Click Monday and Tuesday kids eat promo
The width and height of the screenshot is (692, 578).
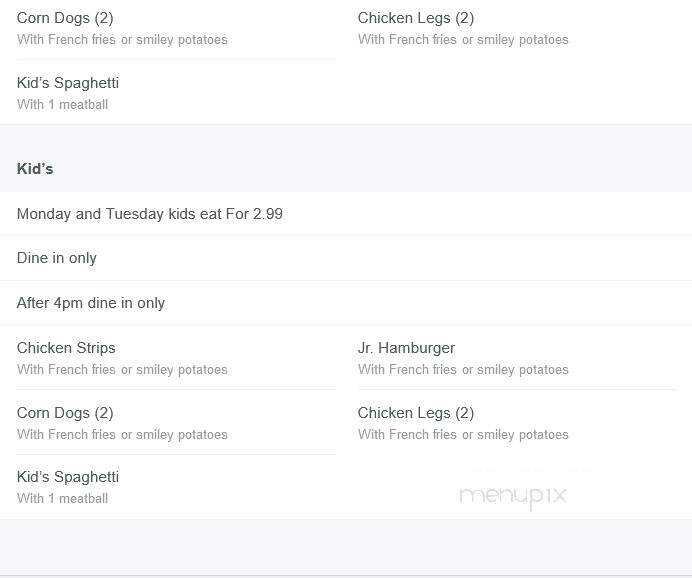click(150, 214)
